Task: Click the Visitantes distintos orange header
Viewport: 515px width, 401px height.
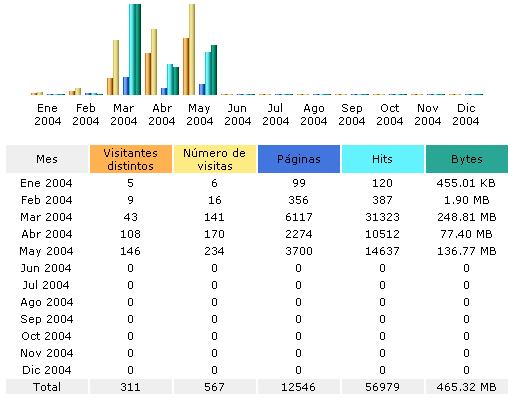Action: point(131,159)
